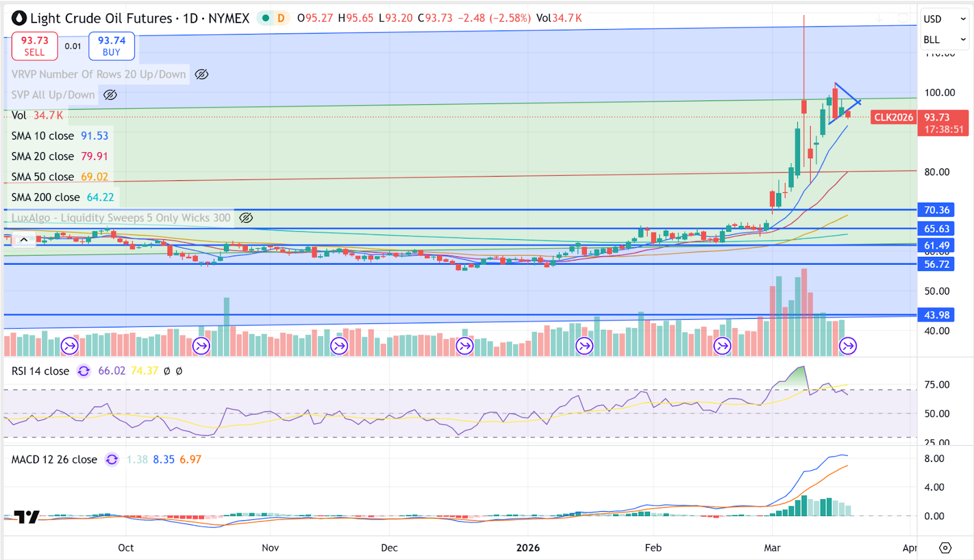Click the 100.00 label on the price axis
Viewport: 974px width, 560px height.
[940, 93]
